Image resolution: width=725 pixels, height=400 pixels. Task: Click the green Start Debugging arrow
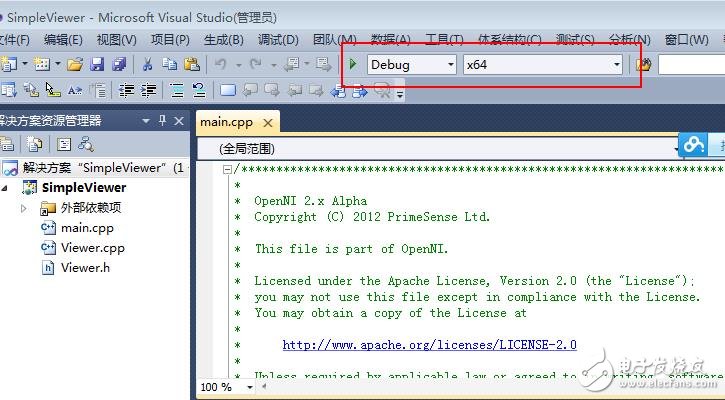click(x=353, y=64)
